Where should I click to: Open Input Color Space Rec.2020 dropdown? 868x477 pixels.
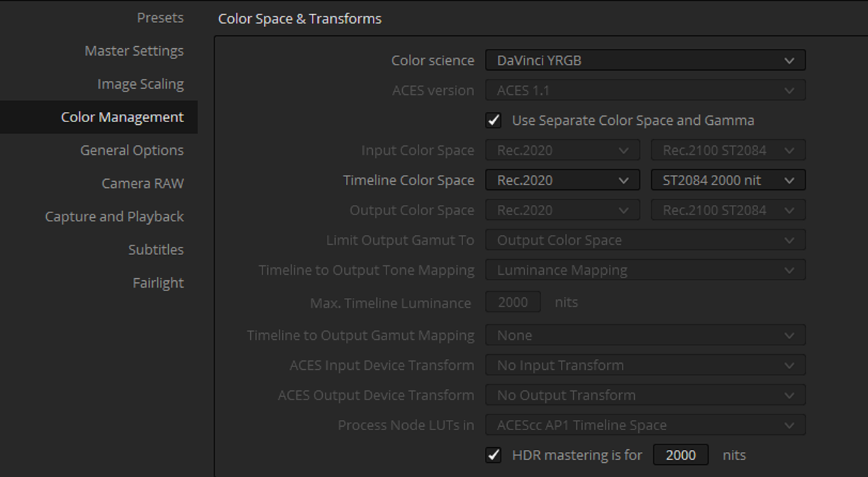562,150
